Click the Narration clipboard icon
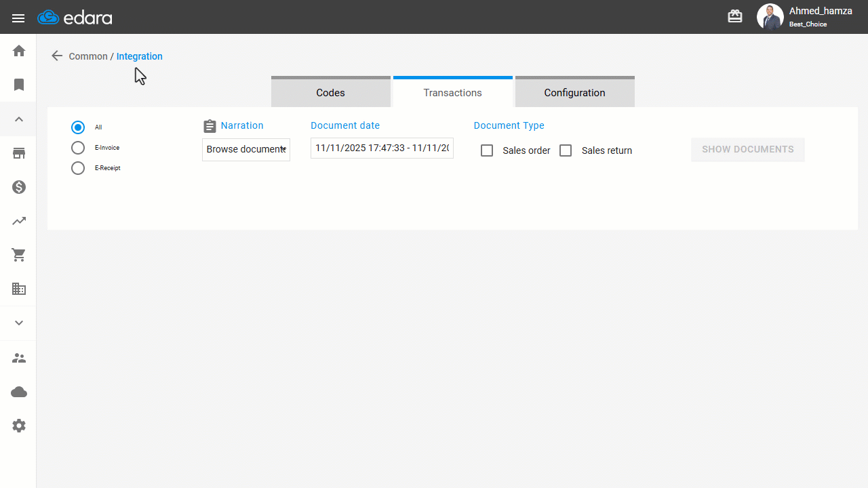Image resolution: width=868 pixels, height=488 pixels. [210, 126]
